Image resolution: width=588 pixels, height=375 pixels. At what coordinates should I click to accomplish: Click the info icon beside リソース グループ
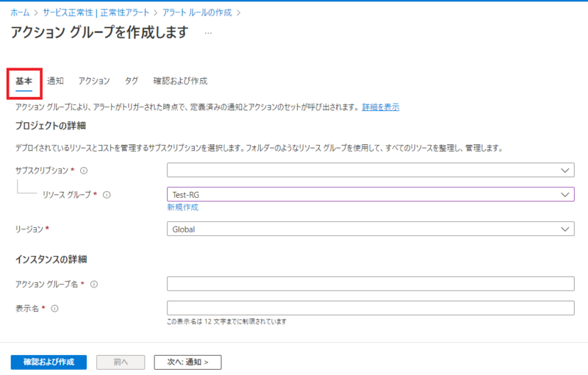tap(107, 195)
